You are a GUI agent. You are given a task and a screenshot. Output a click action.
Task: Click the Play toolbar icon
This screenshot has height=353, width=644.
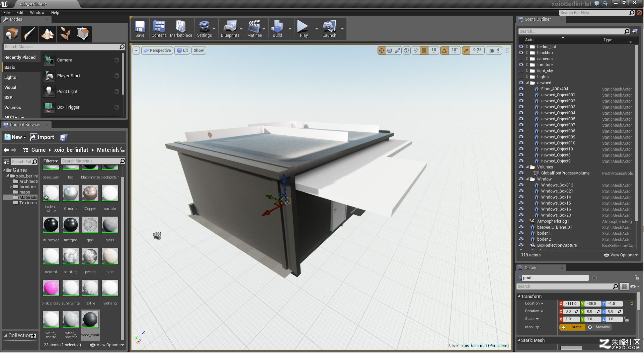(x=304, y=29)
